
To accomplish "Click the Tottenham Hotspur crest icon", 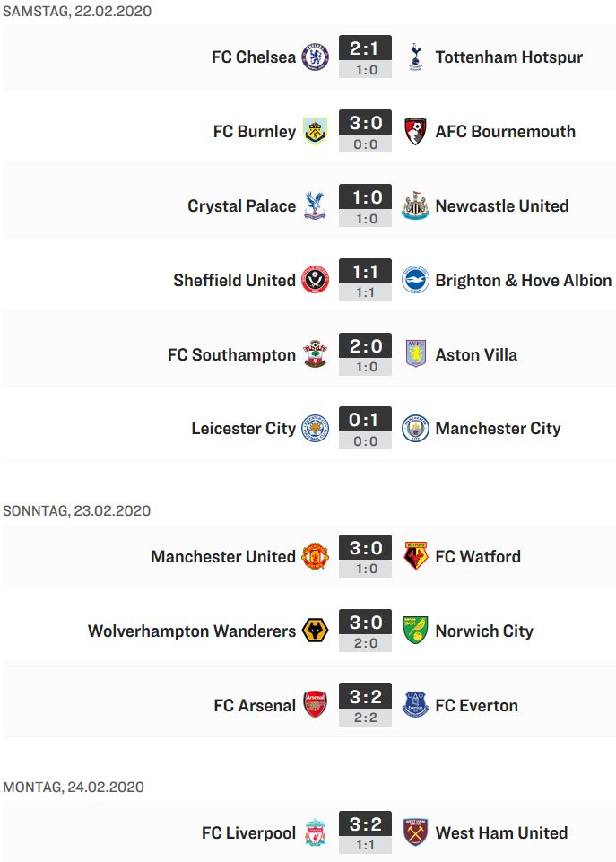I will coord(415,57).
